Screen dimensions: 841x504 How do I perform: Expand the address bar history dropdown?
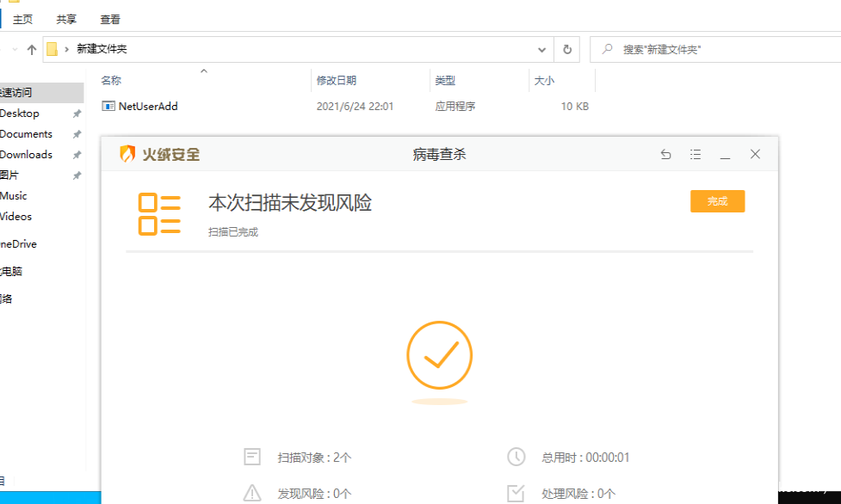(x=542, y=50)
